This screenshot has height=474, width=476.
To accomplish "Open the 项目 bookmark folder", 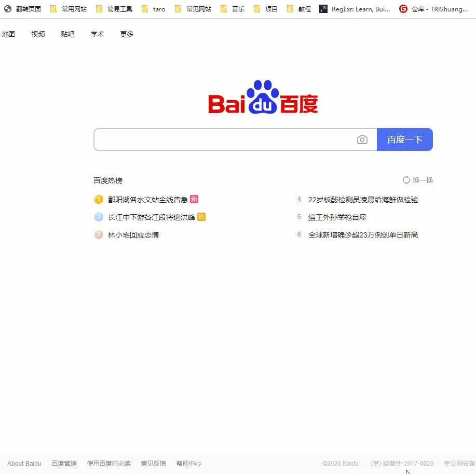I will (266, 9).
